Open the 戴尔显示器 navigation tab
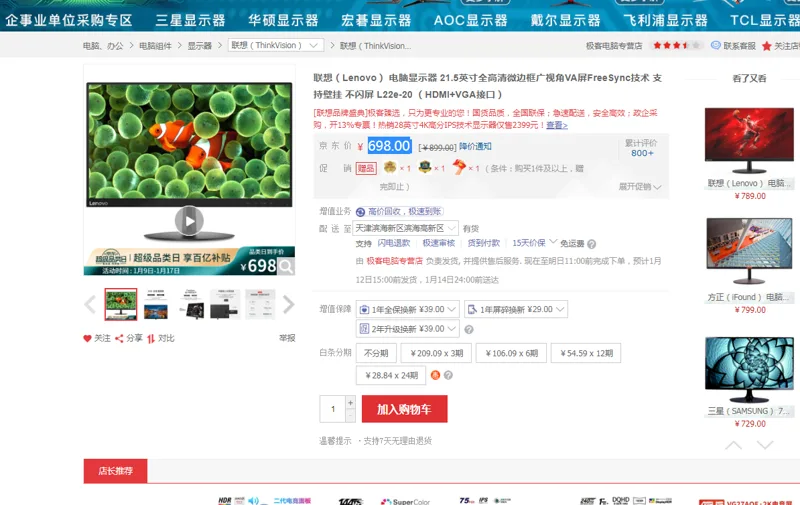Viewport: 800px width, 505px height. 565,20
